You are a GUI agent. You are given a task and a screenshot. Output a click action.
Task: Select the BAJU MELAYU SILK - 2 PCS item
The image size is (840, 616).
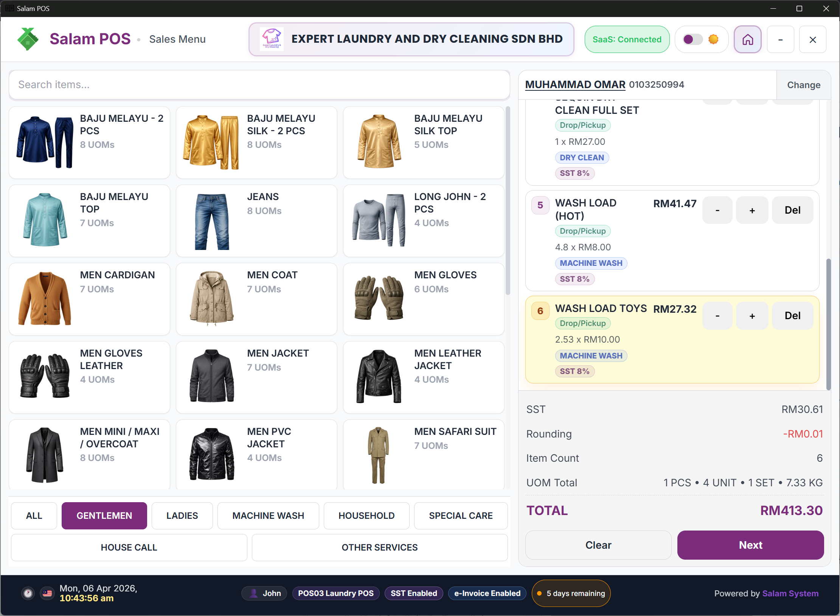click(x=256, y=143)
